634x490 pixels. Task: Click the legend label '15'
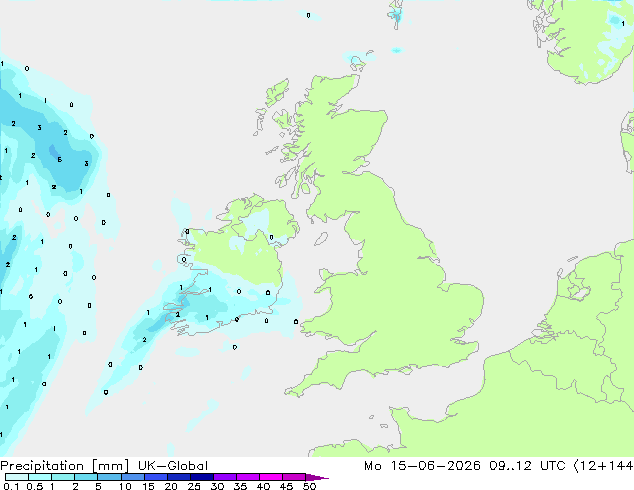(x=148, y=486)
